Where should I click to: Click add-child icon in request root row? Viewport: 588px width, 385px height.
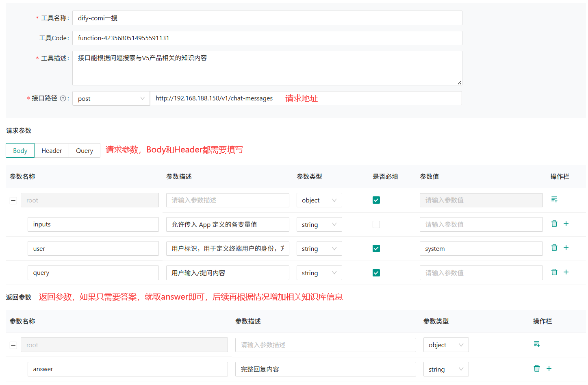click(554, 199)
